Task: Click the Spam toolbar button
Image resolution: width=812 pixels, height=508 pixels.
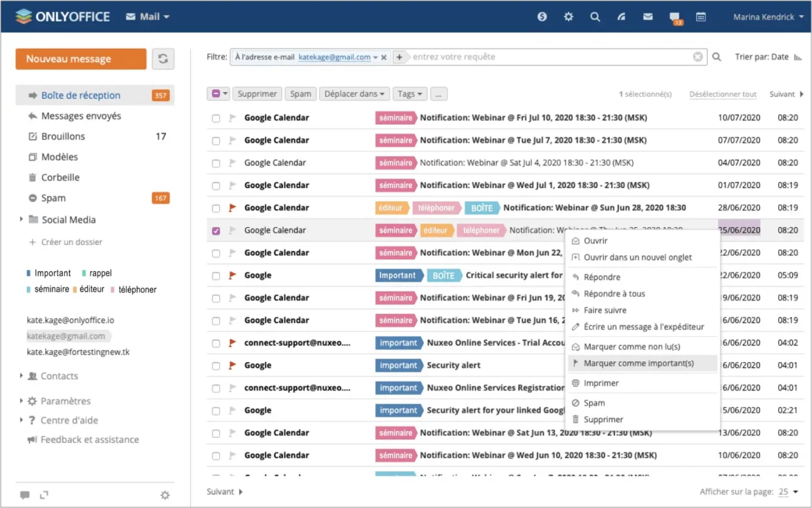Action: (x=300, y=94)
